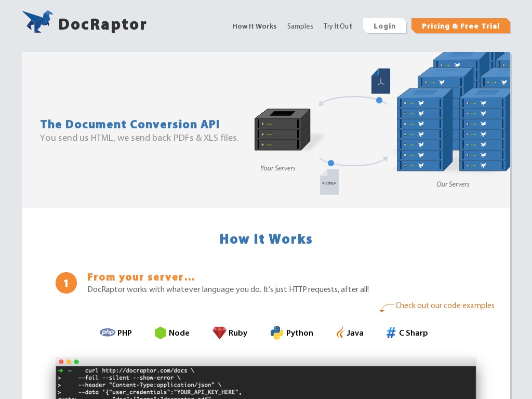Select the Java code example tab

coord(350,333)
